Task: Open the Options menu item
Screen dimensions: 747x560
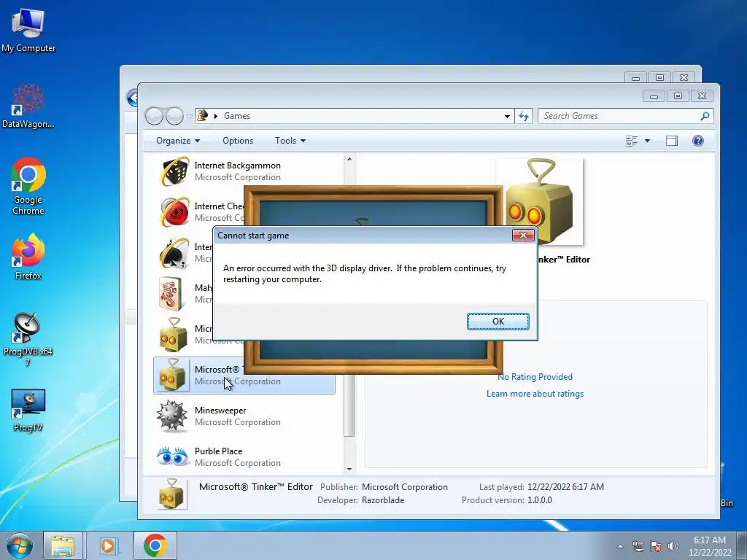Action: [x=238, y=141]
